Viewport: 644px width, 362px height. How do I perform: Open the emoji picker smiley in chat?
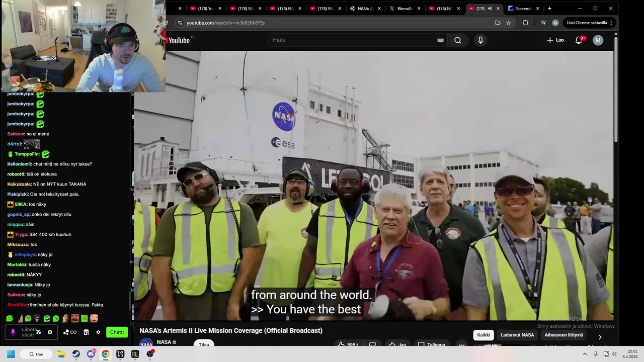50,332
